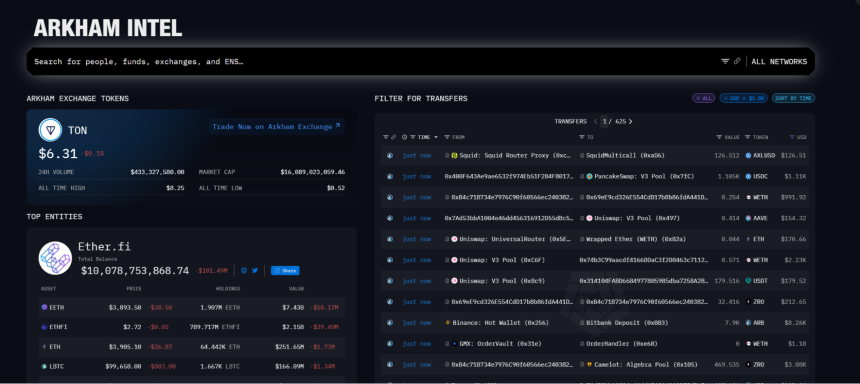Open Trade Now on Arkham Exchange link
Screen dimensions: 860x384
tap(276, 127)
